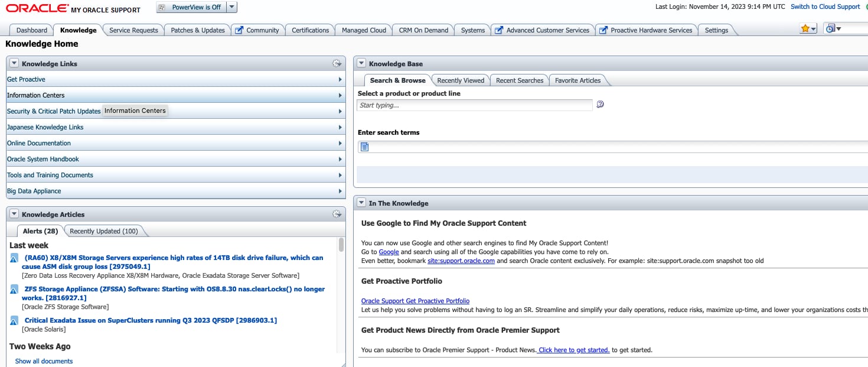Viewport: 868px width, 367px height.
Task: Collapse the Knowledge Links panel
Action: (14, 64)
